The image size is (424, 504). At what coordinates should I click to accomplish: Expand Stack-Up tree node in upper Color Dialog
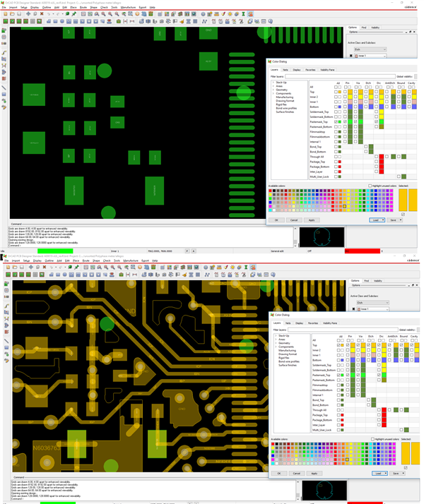click(x=273, y=83)
